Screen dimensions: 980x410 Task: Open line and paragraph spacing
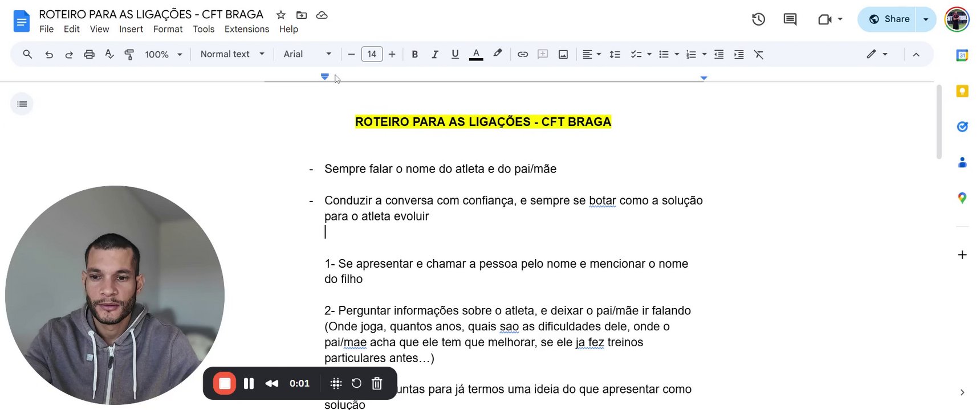point(615,55)
